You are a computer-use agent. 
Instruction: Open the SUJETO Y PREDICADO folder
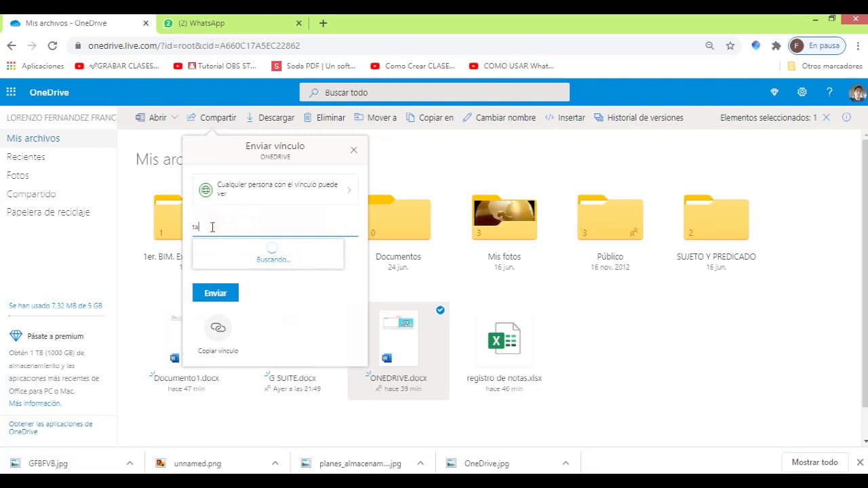[716, 218]
